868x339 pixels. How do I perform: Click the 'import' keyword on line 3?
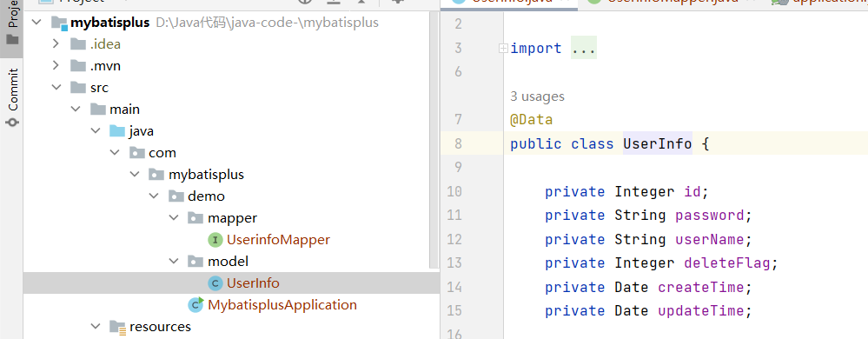coord(536,49)
